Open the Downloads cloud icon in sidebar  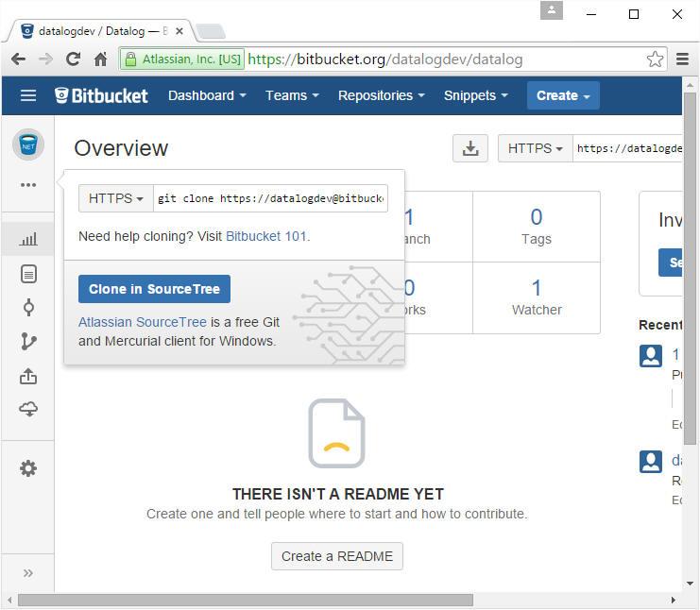coord(28,409)
